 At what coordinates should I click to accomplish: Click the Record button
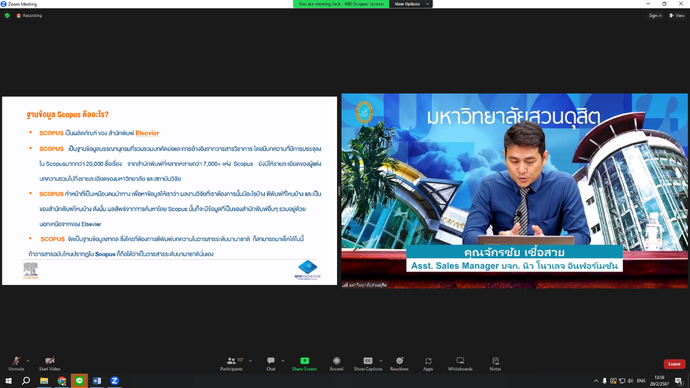point(336,363)
